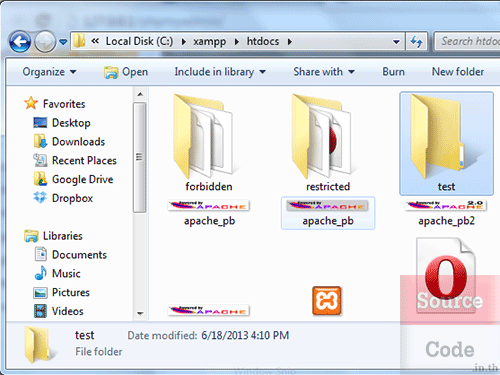The height and width of the screenshot is (375, 500).
Task: Expand the address bar history dropdown
Action: 396,42
